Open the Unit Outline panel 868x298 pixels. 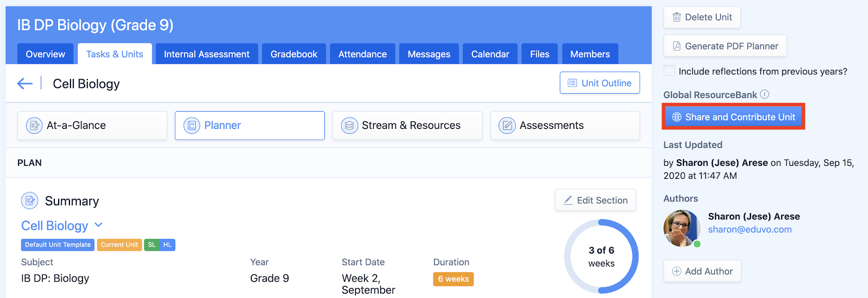point(599,83)
